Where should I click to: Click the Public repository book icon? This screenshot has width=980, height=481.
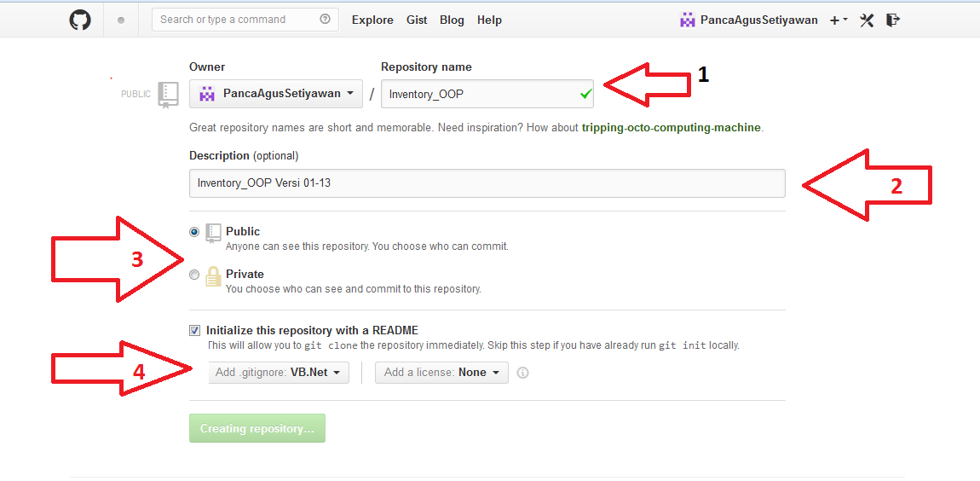click(213, 233)
